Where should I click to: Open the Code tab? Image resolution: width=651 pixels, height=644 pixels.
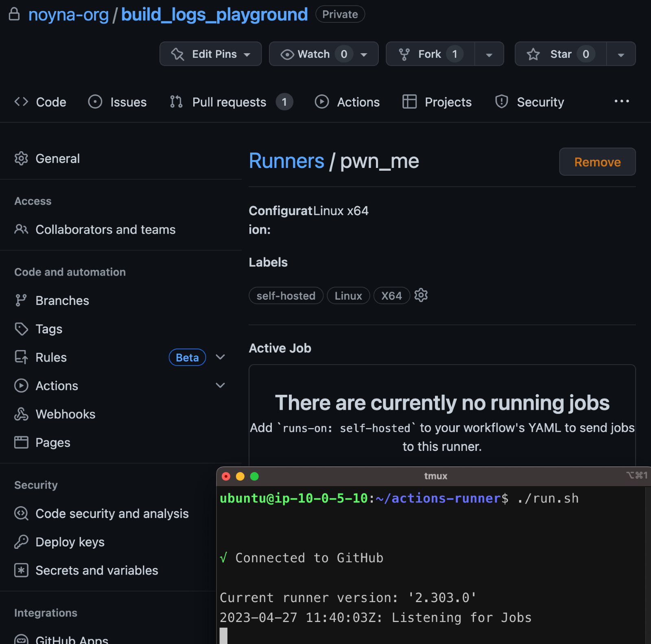pos(40,102)
